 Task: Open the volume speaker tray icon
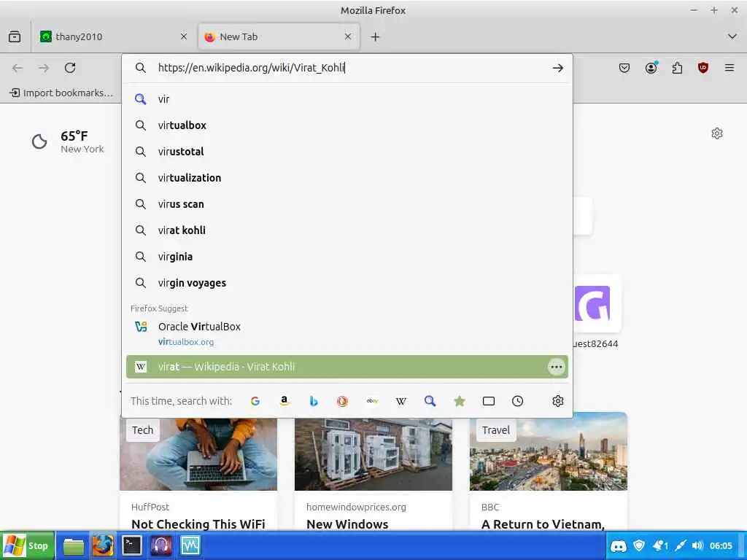click(x=697, y=546)
